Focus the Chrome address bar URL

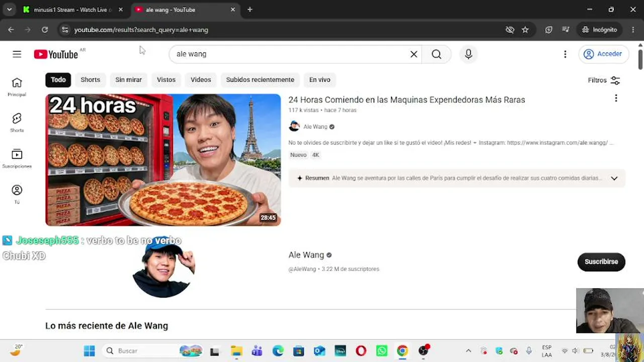coord(141,30)
